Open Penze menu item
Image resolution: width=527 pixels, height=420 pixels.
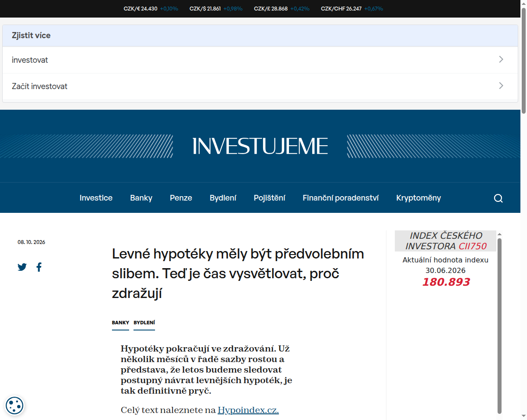coord(181,198)
